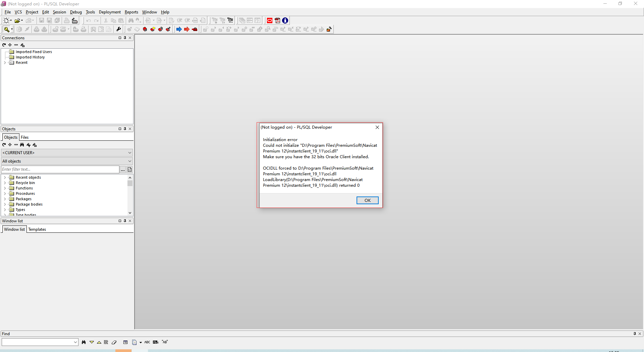Screen dimensions: 644x352
Task: Click the binoculars search icon in Find bar
Action: point(84,342)
